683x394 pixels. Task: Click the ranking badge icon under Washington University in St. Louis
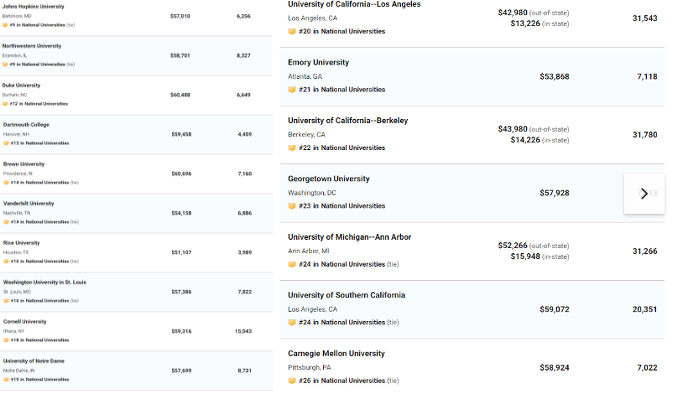click(x=6, y=301)
